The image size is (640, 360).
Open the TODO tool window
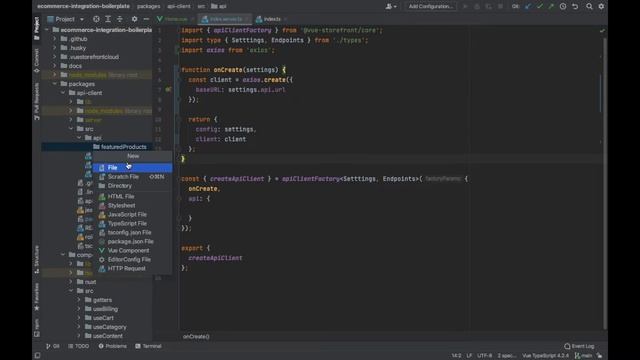(x=78, y=346)
